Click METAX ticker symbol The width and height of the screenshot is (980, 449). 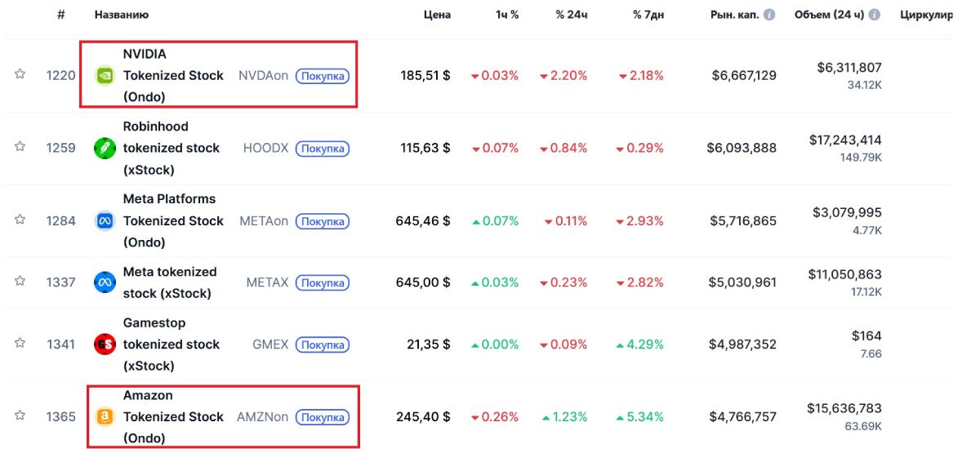[x=267, y=282]
